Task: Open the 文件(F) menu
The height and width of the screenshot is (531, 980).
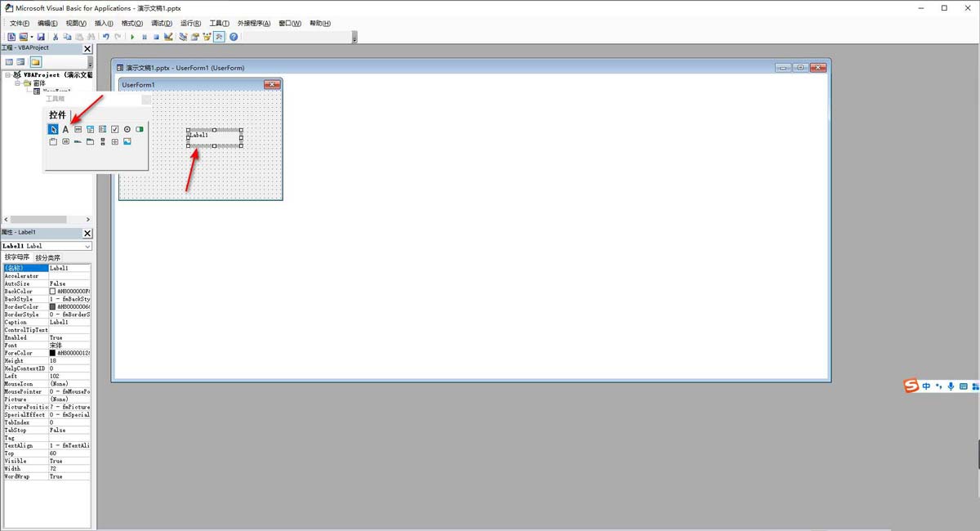Action: 19,23
